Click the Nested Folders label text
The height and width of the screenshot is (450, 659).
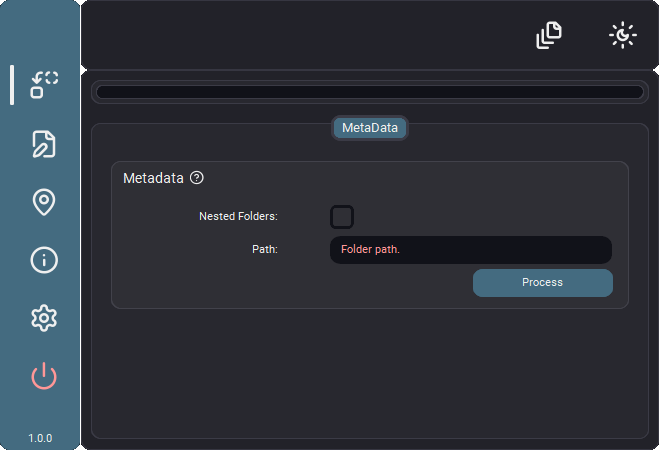[238, 216]
